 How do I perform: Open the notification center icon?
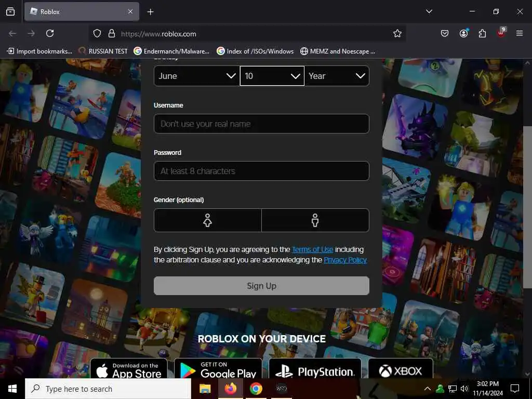pyautogui.click(x=515, y=389)
